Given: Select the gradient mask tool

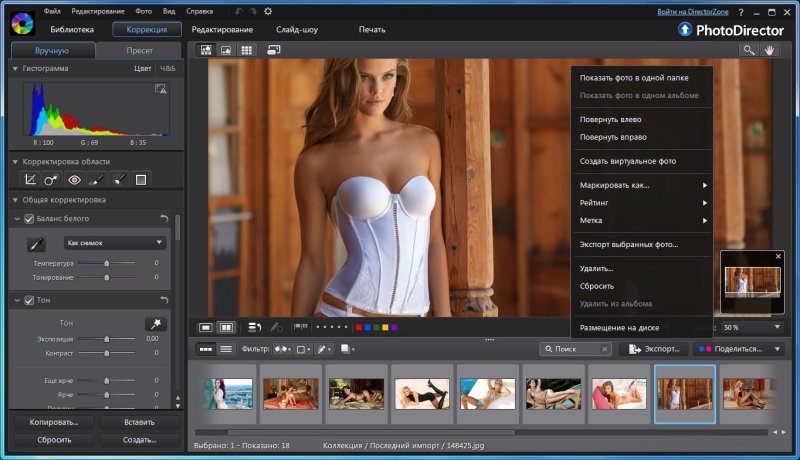Looking at the screenshot, I should click(141, 180).
